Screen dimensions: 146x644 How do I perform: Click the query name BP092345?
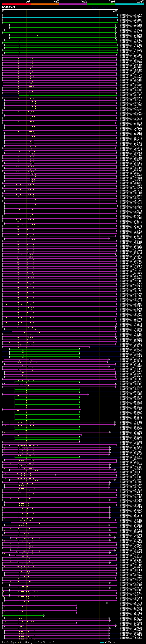click(8, 7)
